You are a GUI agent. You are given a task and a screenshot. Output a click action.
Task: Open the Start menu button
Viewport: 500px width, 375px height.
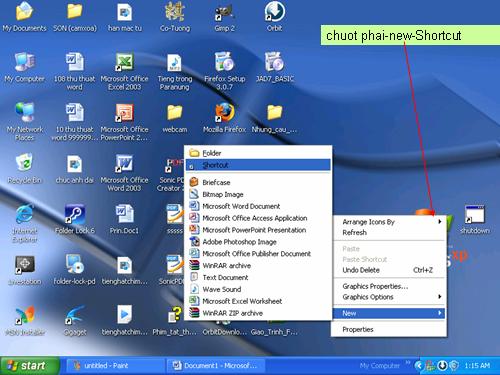(x=30, y=366)
